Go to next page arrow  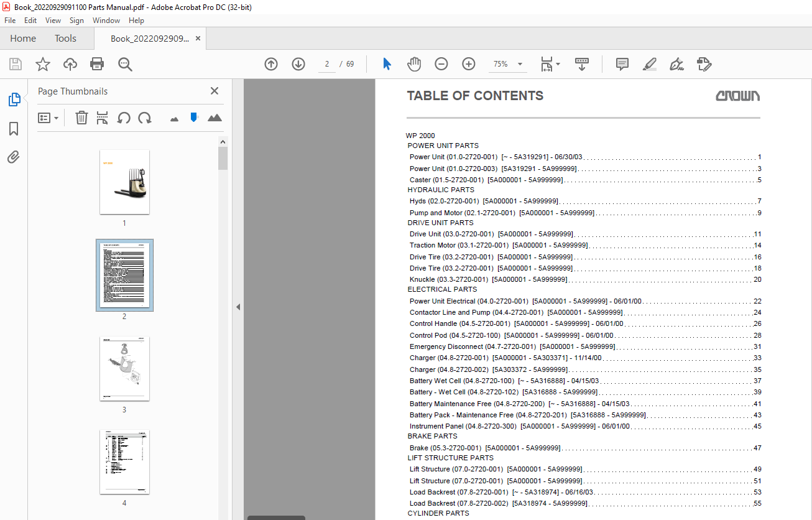tap(298, 64)
